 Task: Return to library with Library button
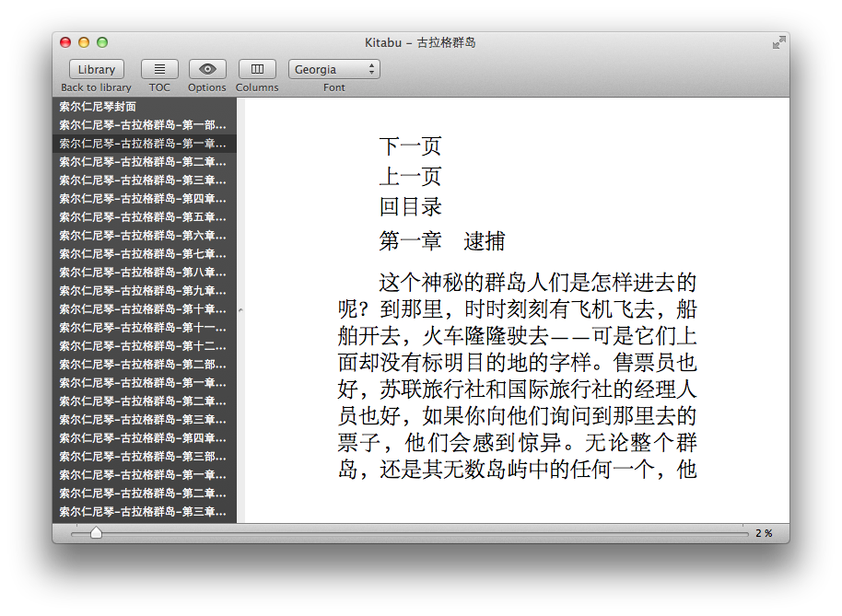click(97, 69)
